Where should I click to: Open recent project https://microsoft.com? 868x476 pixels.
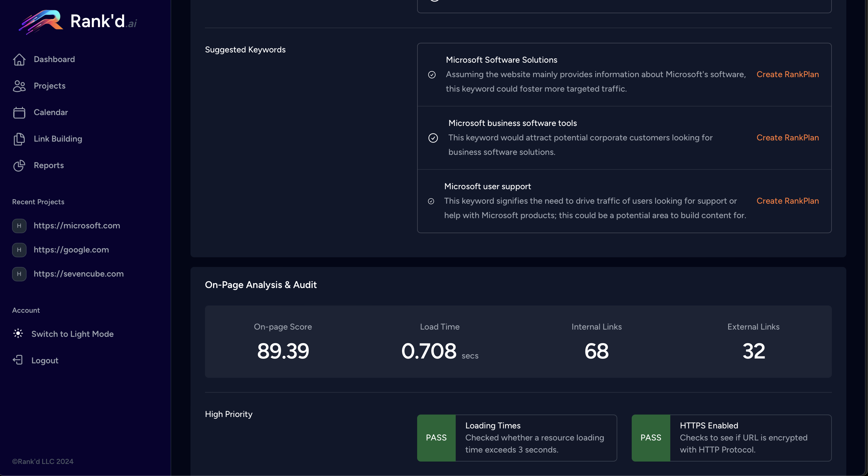[77, 226]
